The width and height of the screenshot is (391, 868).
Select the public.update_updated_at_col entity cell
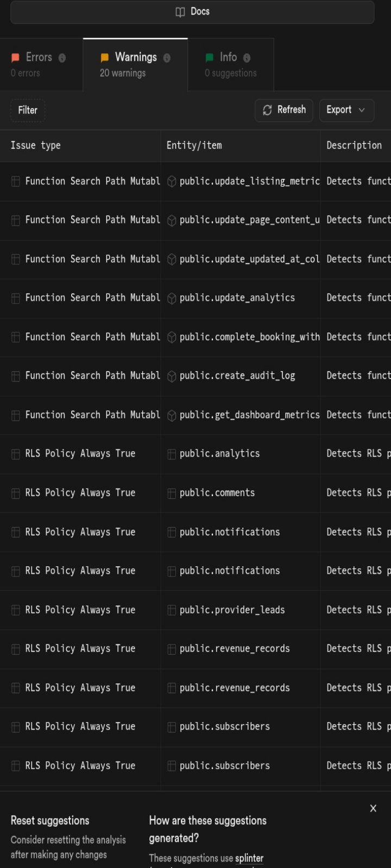click(241, 259)
